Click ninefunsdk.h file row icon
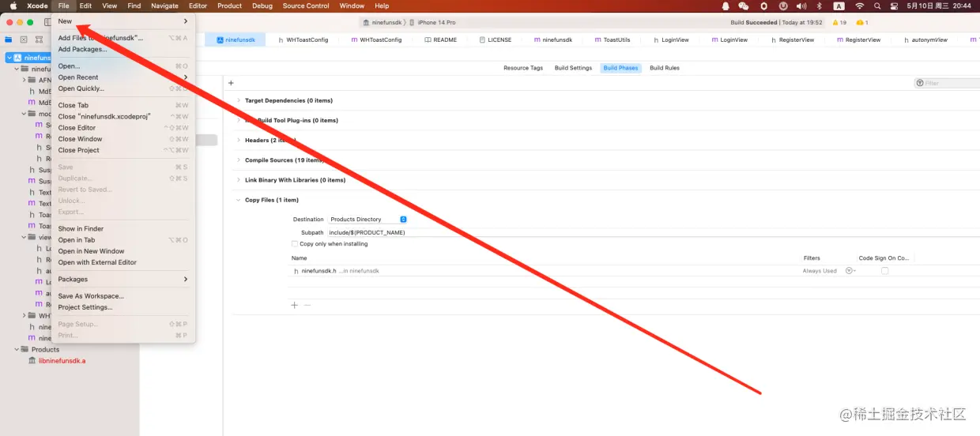Viewport: 980px width, 436px height. (x=296, y=271)
